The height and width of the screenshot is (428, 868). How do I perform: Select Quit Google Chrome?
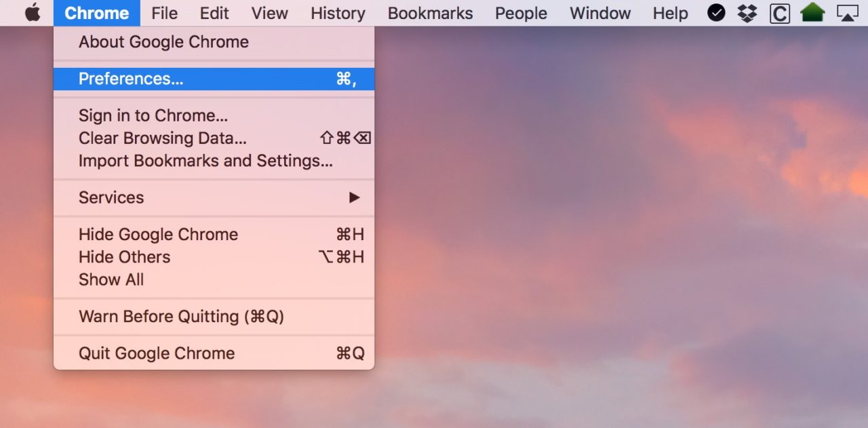point(214,353)
